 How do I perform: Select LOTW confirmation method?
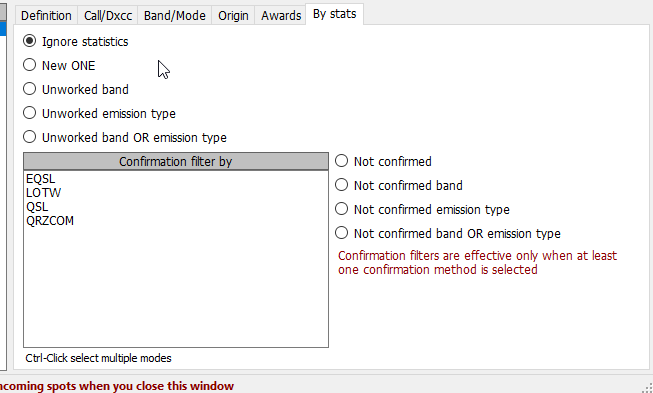[x=43, y=193]
